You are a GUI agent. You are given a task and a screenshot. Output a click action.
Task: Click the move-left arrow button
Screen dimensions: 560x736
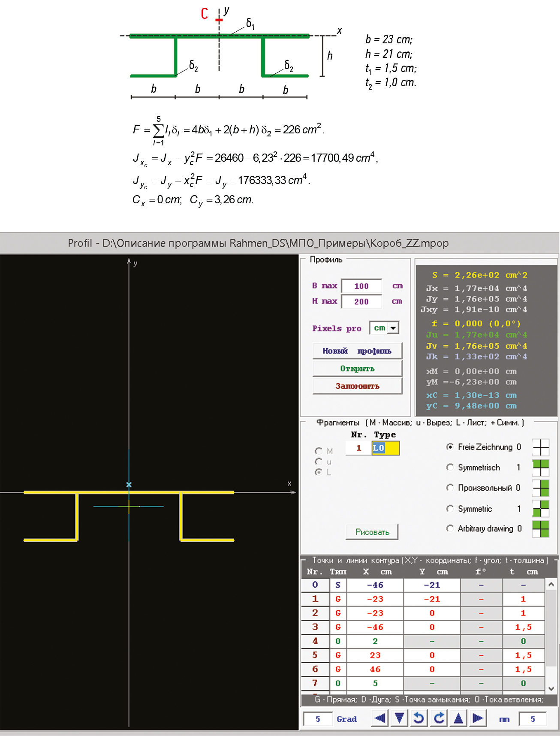point(380,718)
